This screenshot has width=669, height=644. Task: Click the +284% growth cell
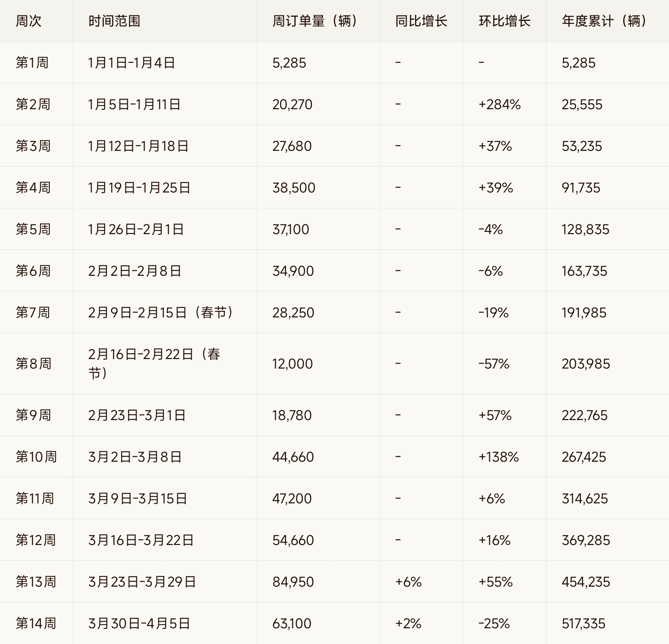pos(499,104)
